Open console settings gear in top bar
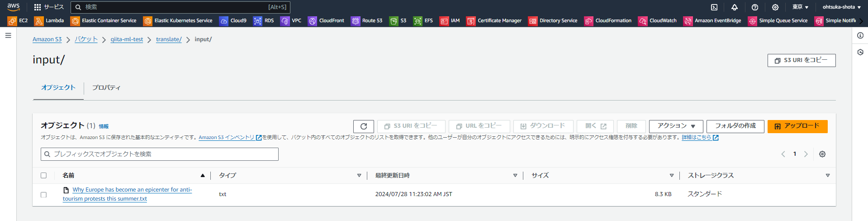Viewport: 868px width, 221px height. pyautogui.click(x=775, y=7)
